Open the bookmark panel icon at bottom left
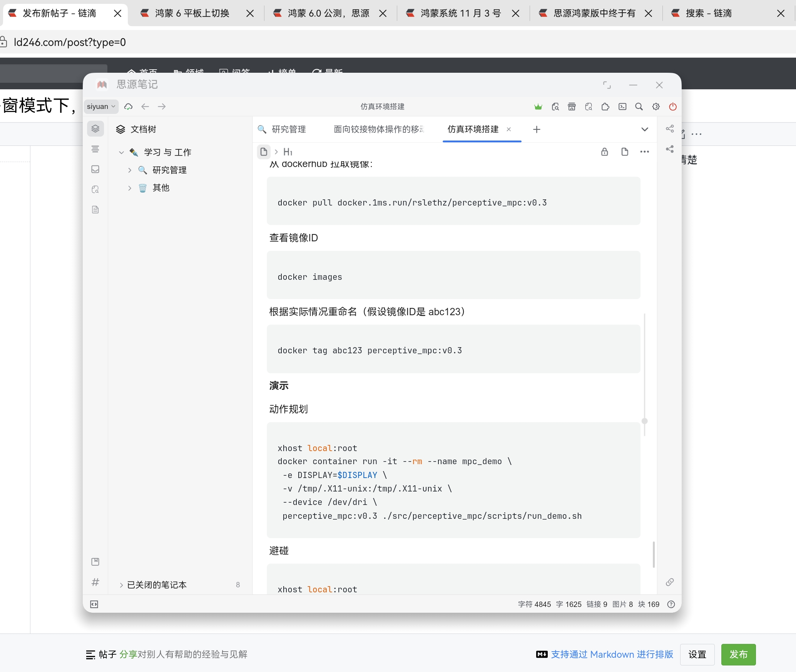This screenshot has width=796, height=672. (95, 562)
